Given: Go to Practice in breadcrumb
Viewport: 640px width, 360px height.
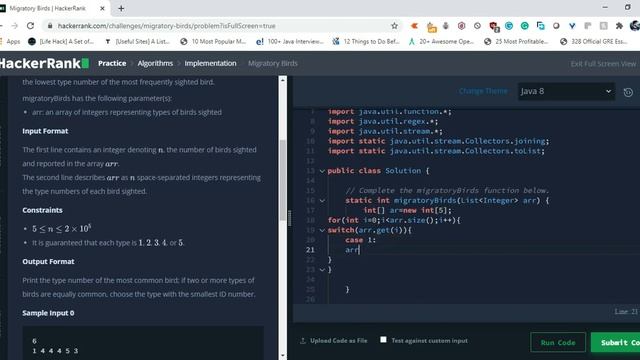Looking at the screenshot, I should tap(112, 63).
